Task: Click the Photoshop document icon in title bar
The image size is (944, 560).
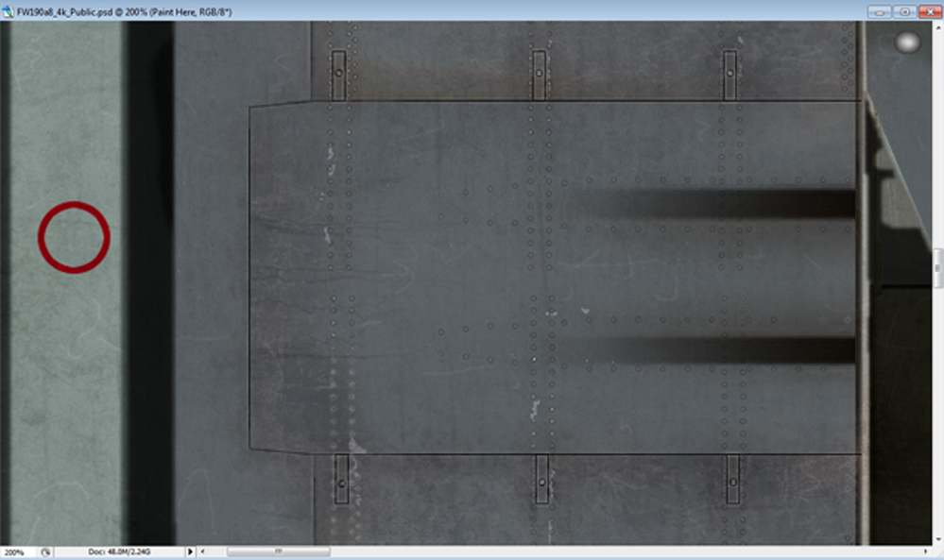Action: click(x=8, y=11)
